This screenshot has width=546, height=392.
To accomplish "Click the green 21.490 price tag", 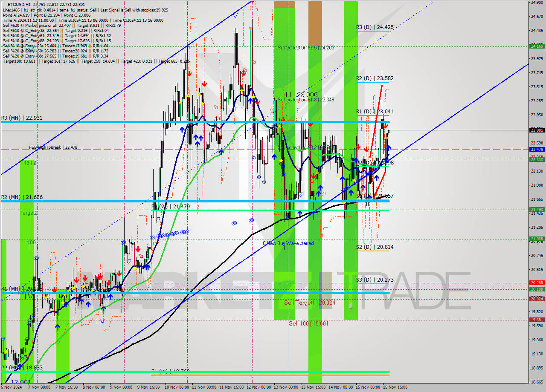I will click(x=536, y=210).
